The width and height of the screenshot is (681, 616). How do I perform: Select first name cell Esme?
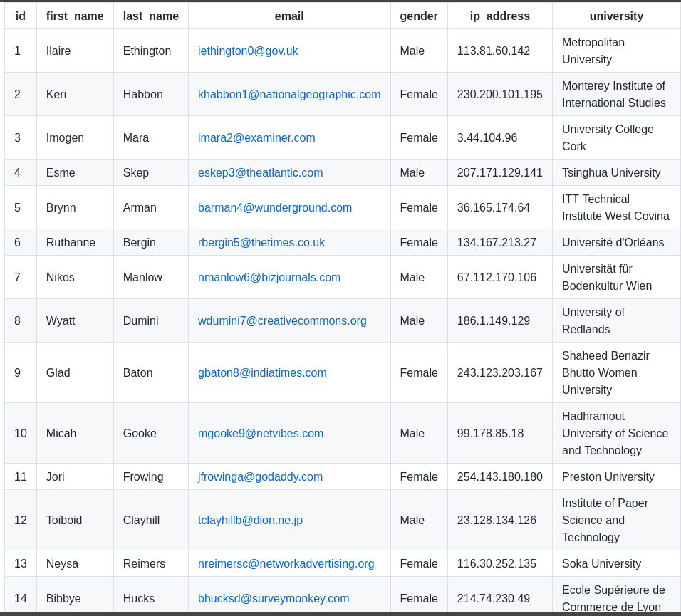[x=75, y=172]
